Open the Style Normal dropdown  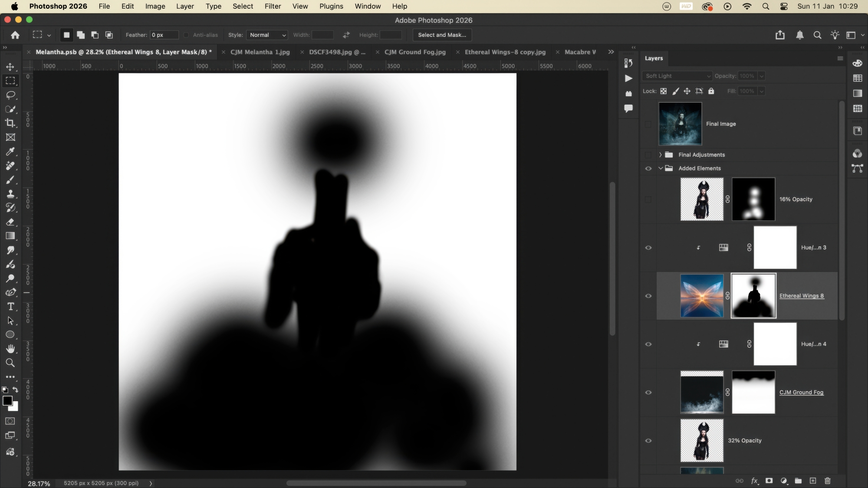click(267, 35)
